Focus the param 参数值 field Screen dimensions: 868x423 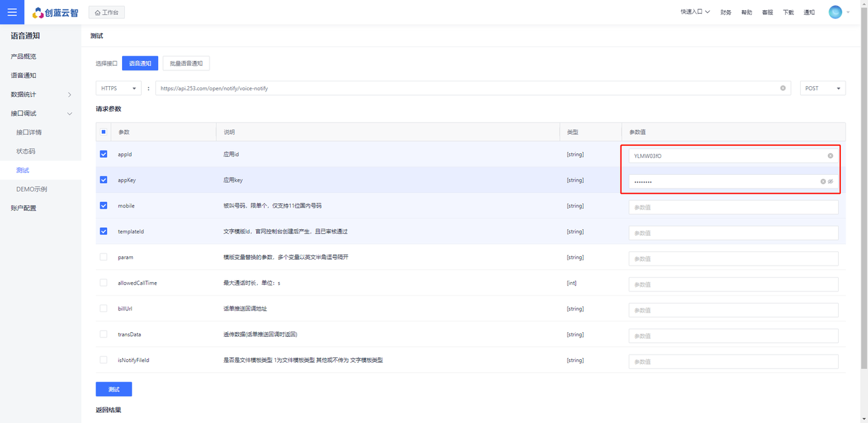point(733,259)
